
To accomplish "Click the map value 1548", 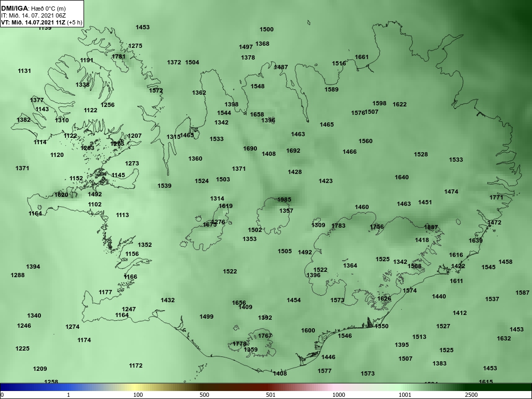I will point(257,86).
